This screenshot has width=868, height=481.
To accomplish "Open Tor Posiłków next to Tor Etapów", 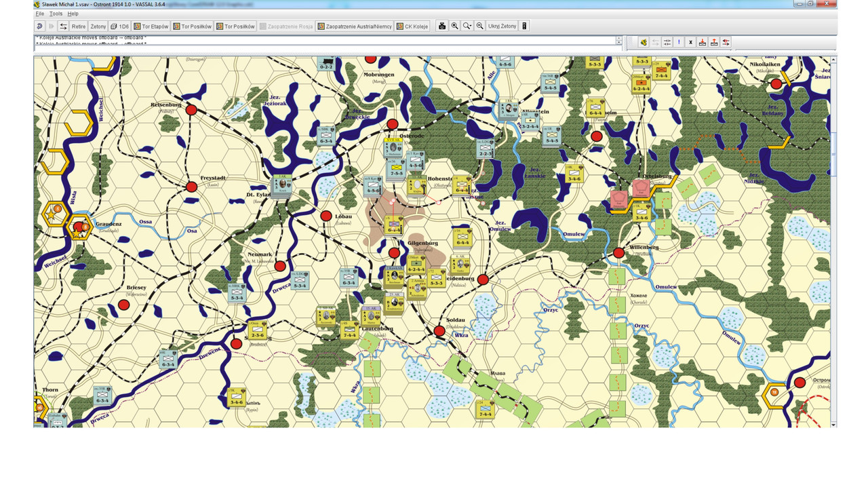I will click(x=193, y=26).
